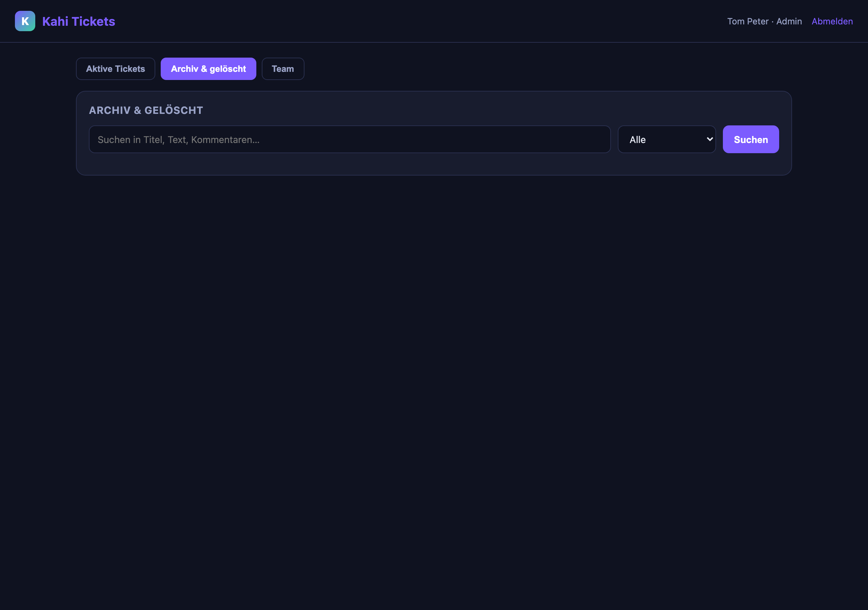Click the Tom Peter name in the header
The width and height of the screenshot is (868, 610).
click(748, 21)
